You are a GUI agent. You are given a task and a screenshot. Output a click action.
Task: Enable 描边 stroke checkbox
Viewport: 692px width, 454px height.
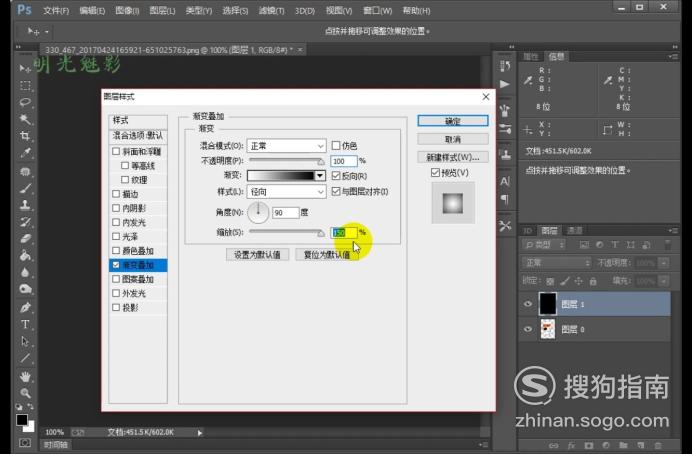tap(116, 194)
